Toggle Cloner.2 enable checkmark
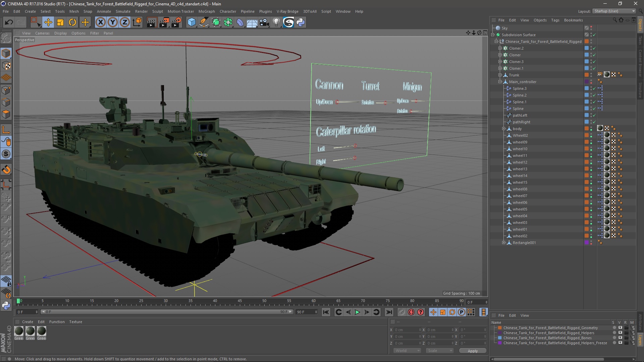The width and height of the screenshot is (644, 362). pyautogui.click(x=594, y=48)
